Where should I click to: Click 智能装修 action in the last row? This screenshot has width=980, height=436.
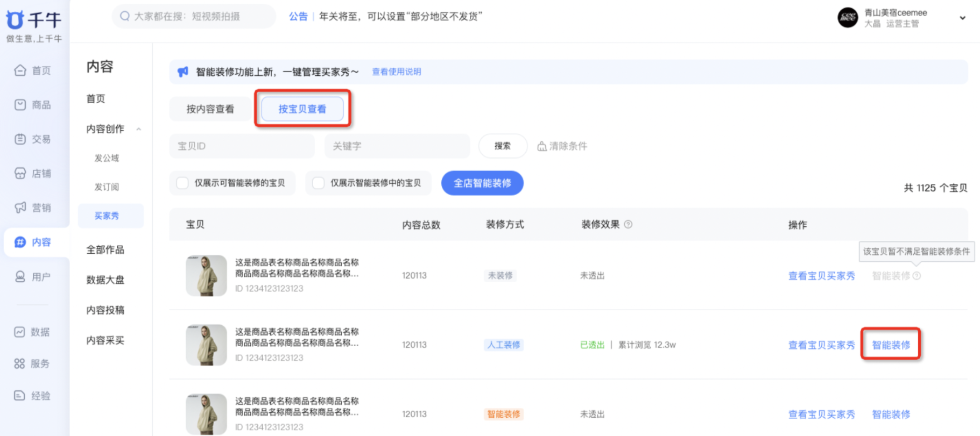(891, 414)
